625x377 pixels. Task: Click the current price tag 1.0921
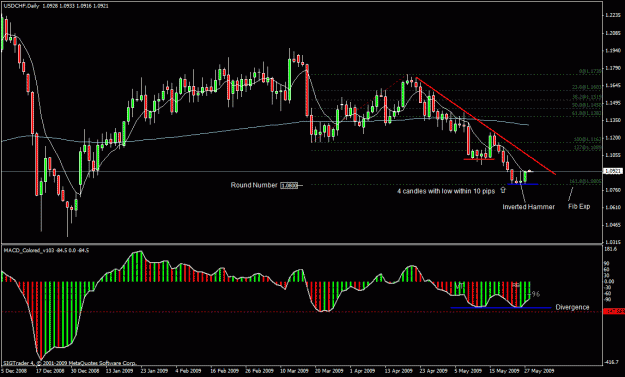(613, 171)
